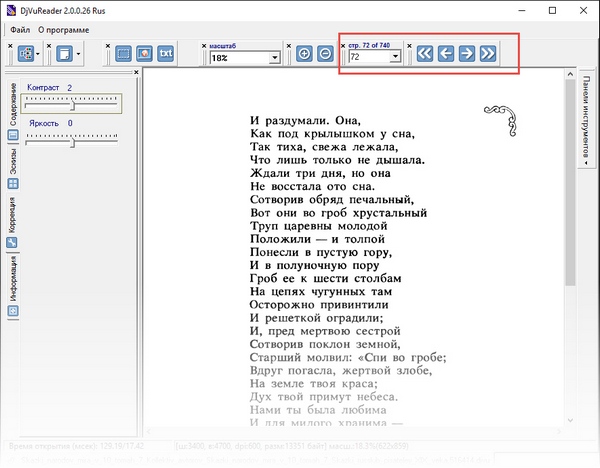Image resolution: width=600 pixels, height=468 pixels.
Task: Close the zoom buttons toolbar section
Action: tap(289, 46)
